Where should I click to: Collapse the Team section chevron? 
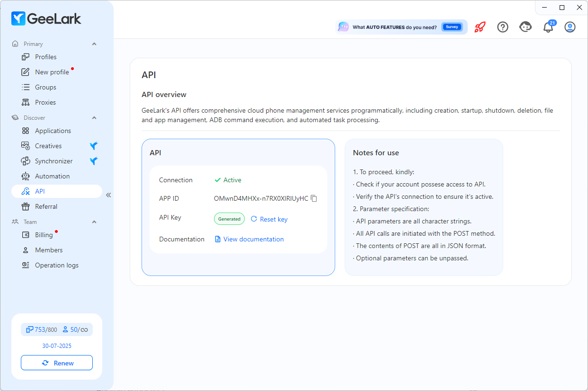click(x=94, y=222)
